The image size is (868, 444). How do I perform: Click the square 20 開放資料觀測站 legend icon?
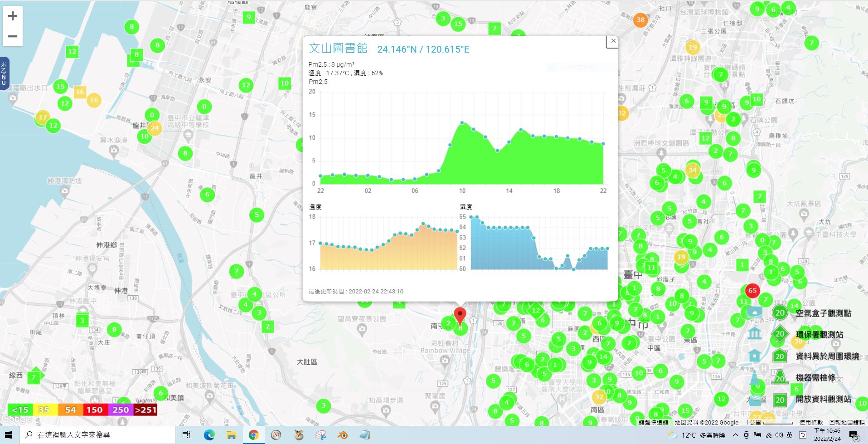(780, 400)
